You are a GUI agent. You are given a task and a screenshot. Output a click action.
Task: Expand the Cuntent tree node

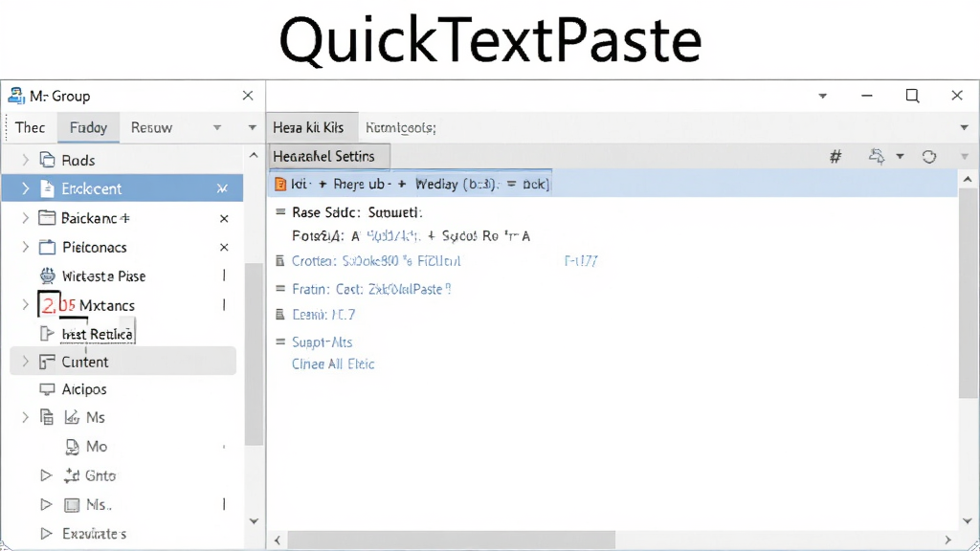pyautogui.click(x=26, y=362)
